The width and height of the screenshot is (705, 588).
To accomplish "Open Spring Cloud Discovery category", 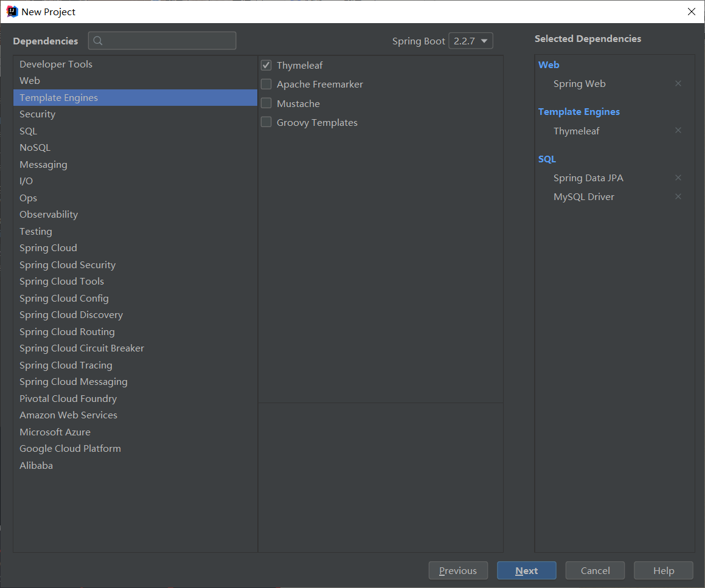I will [x=135, y=315].
